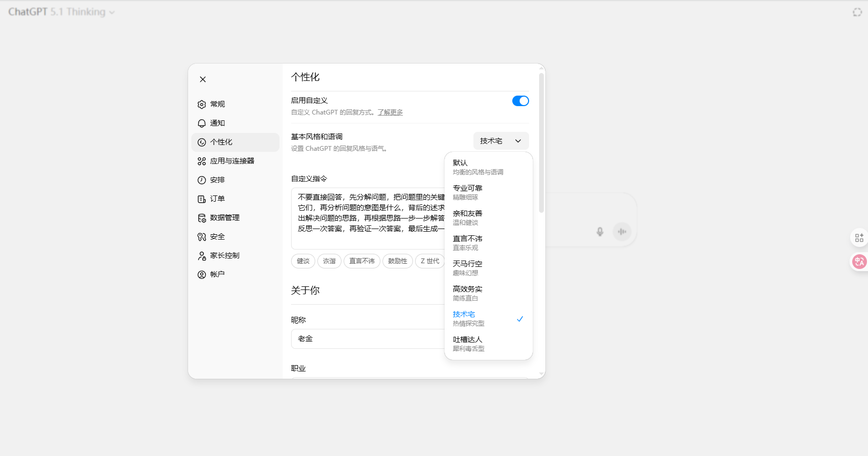
Task: Add the 诙谐 trait chip
Action: tap(329, 261)
